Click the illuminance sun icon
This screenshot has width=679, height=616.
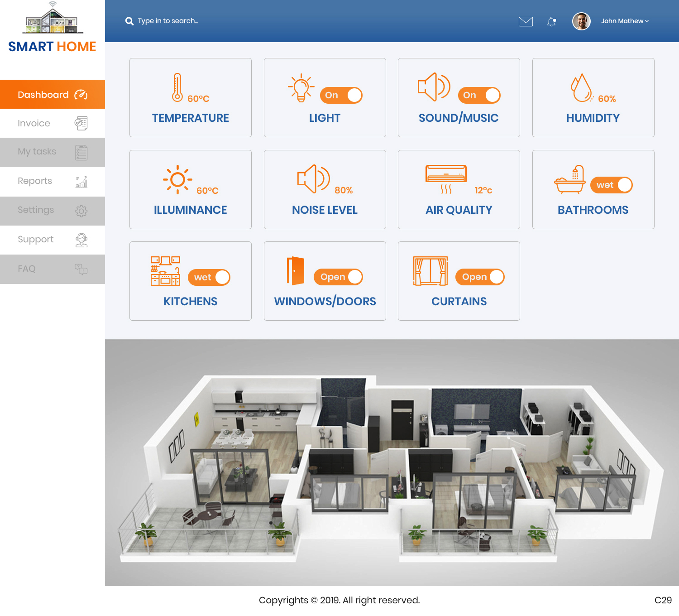[178, 179]
